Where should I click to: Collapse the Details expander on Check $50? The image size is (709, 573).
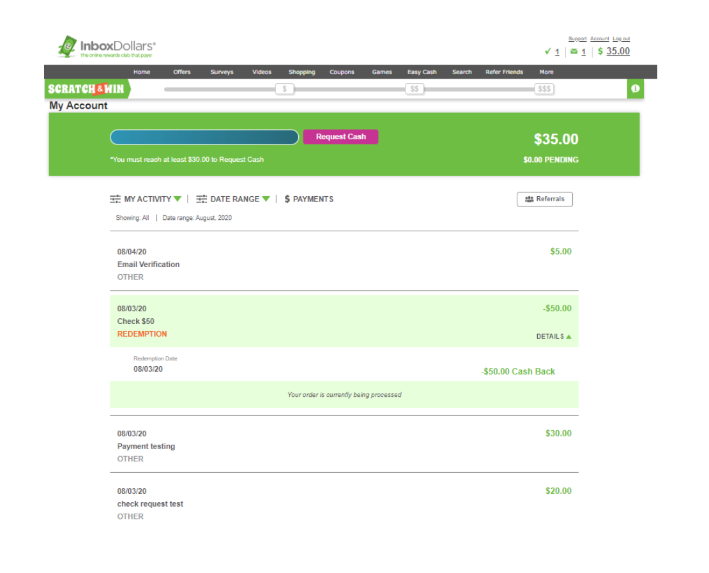tap(553, 336)
